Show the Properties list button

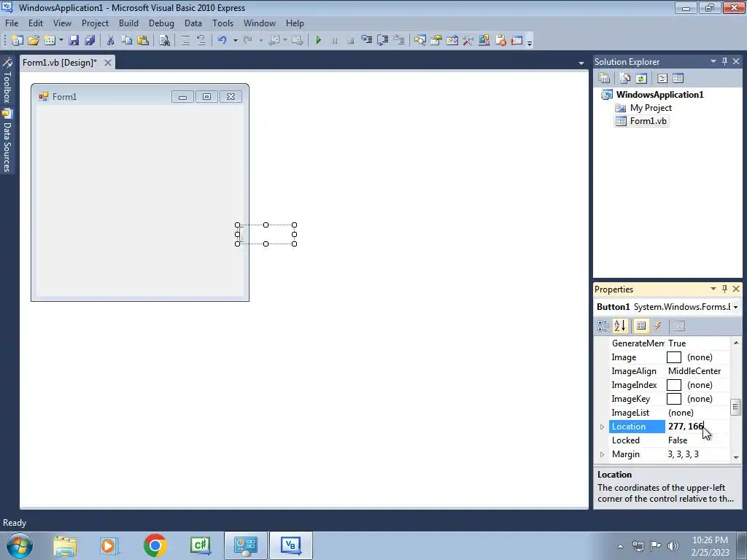click(641, 326)
